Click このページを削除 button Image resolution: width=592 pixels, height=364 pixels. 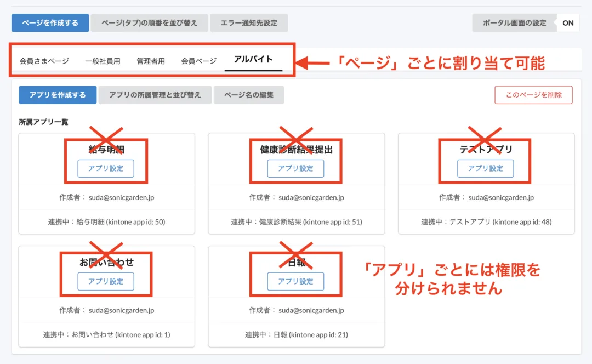click(533, 95)
